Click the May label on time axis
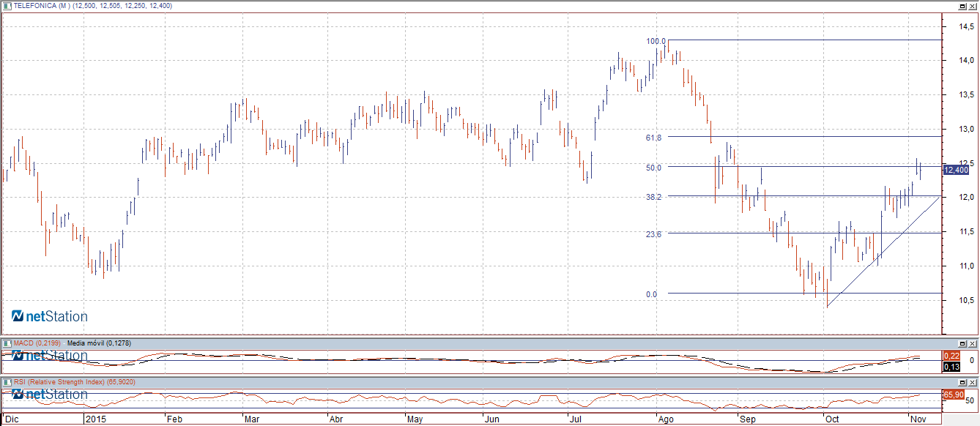 click(415, 419)
